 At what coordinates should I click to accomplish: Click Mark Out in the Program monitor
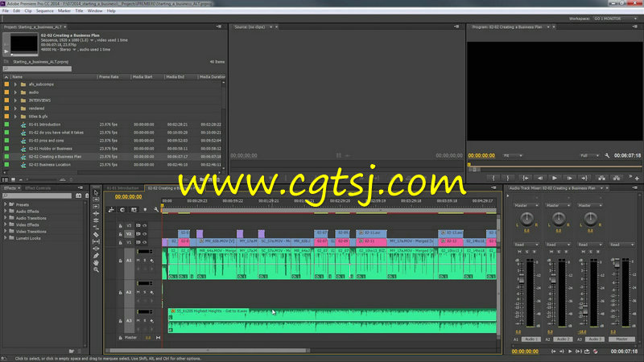[x=508, y=178]
